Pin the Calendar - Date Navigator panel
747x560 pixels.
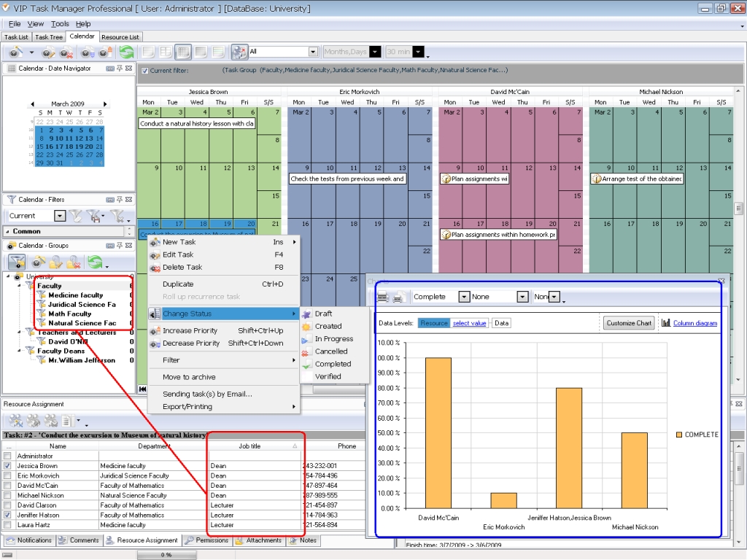pos(120,69)
